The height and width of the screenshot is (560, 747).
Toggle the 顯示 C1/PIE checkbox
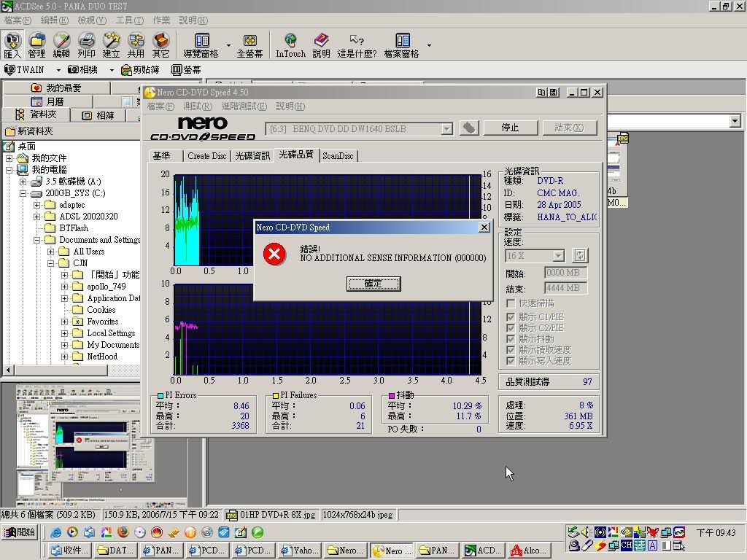(x=511, y=317)
